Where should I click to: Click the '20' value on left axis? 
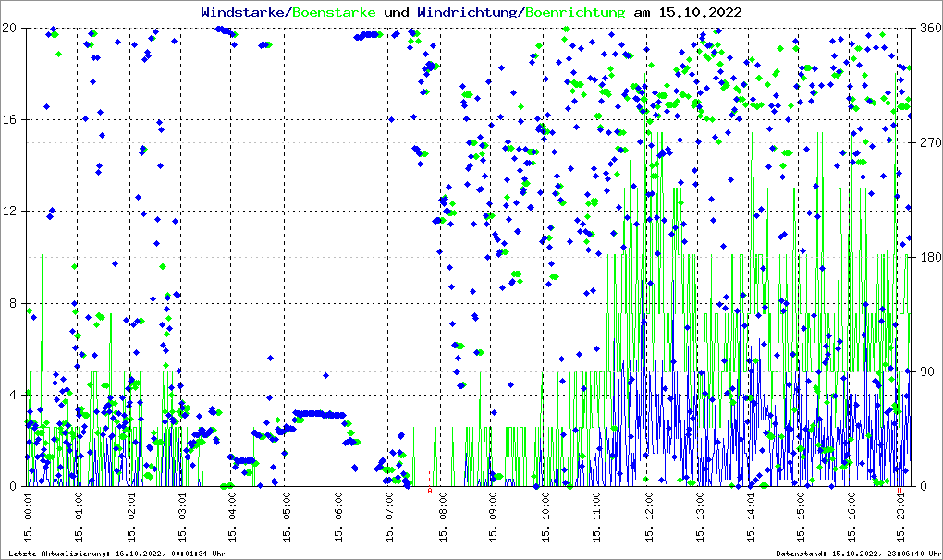(10, 28)
